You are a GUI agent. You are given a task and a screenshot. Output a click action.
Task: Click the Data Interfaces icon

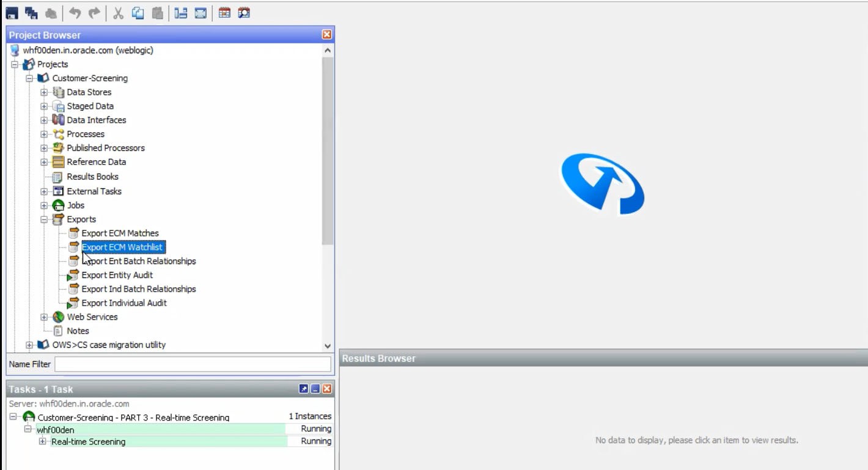pyautogui.click(x=58, y=120)
